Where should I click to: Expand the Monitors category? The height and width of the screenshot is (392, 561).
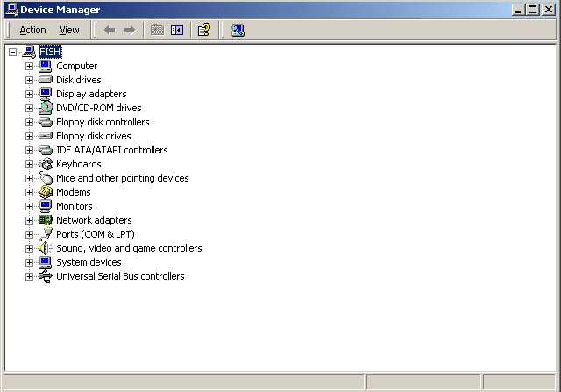[29, 206]
